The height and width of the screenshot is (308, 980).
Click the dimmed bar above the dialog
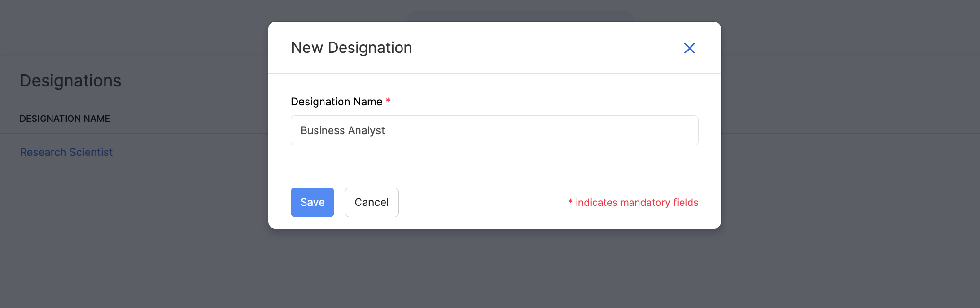520,16
